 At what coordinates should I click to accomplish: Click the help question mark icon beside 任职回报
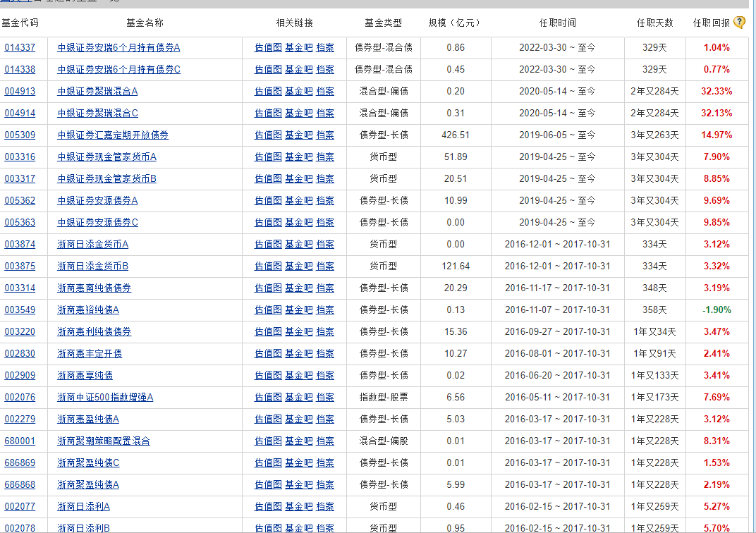(x=739, y=22)
